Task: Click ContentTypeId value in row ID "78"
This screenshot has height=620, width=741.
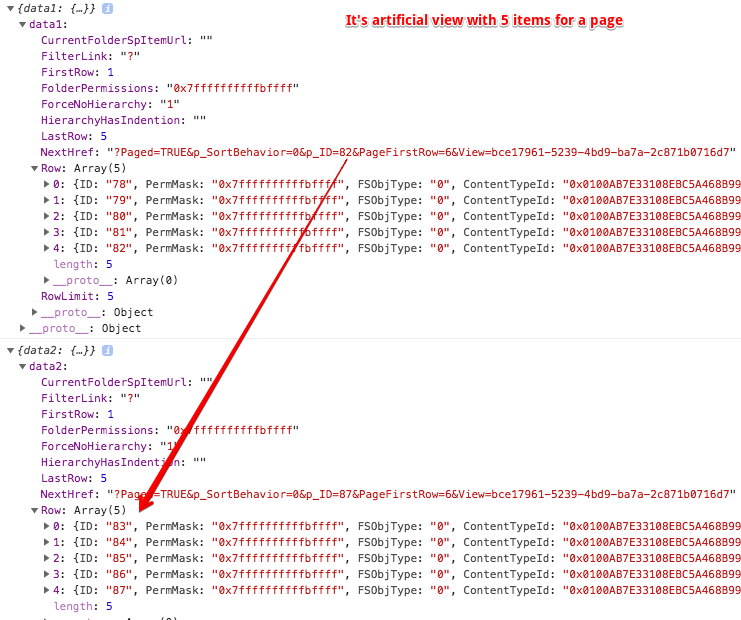Action: (x=652, y=184)
